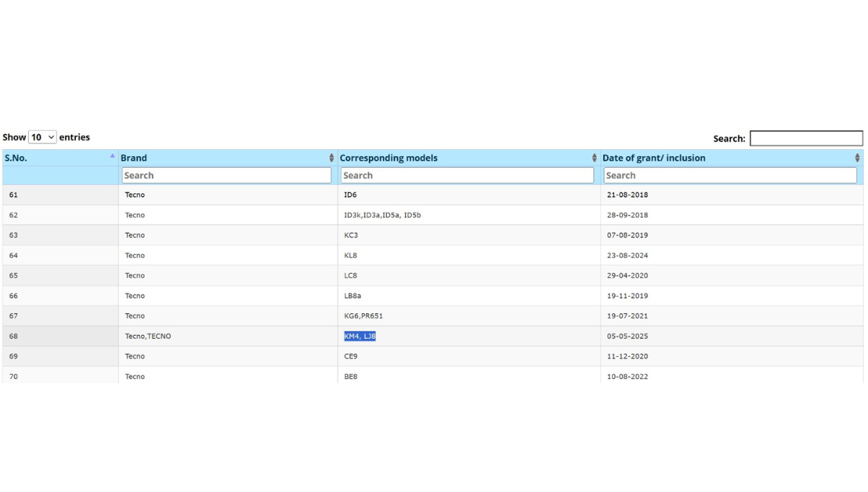
Task: Click the Date of grant search box
Action: coord(730,175)
